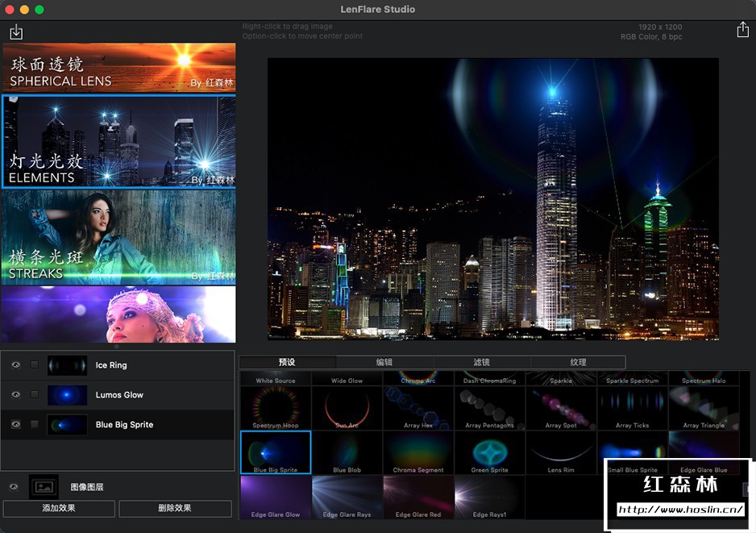Select the Sun Arc preset
This screenshot has width=756, height=533.
347,409
